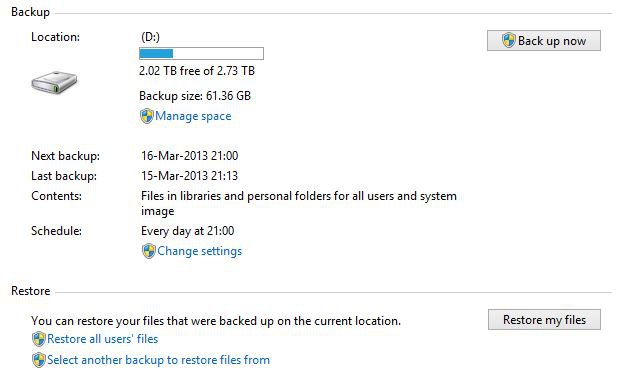Viewport: 631px width, 384px height.
Task: Choose Select another backup to restore files from
Action: [x=159, y=360]
